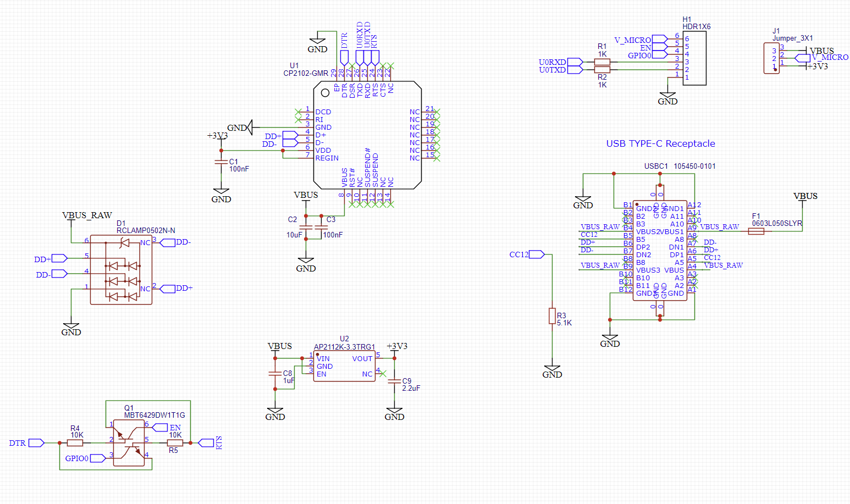Click the C9 2.2uF capacitor value
The image size is (850, 504).
click(x=411, y=388)
